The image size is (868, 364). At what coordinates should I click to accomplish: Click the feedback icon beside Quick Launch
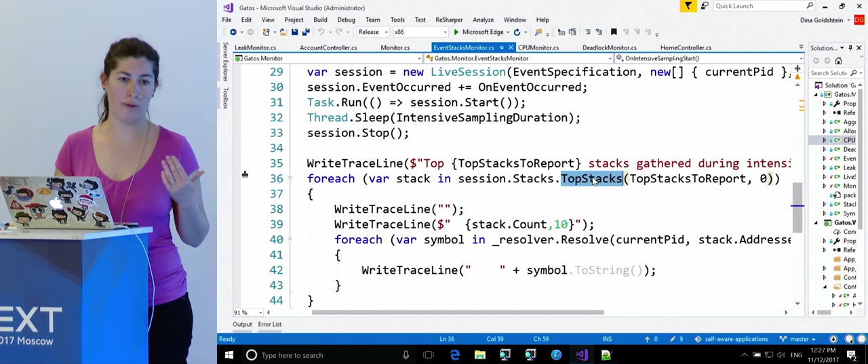click(x=705, y=6)
